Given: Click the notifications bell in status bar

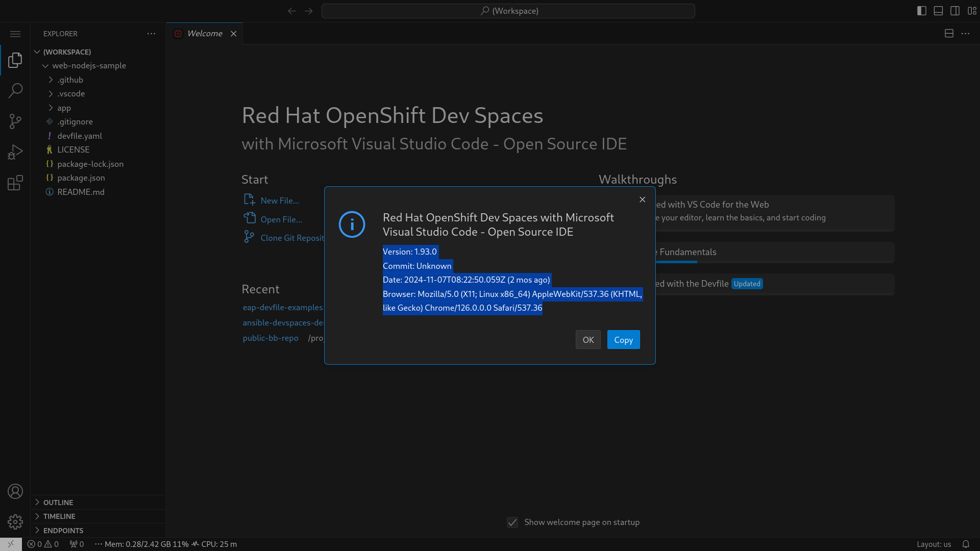Looking at the screenshot, I should [966, 544].
